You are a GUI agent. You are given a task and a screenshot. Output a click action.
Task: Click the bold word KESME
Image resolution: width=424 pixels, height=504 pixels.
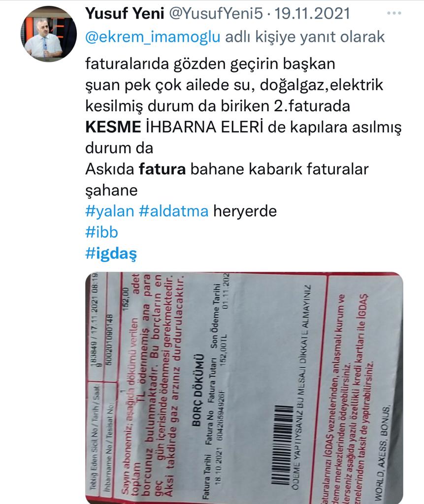[113, 127]
